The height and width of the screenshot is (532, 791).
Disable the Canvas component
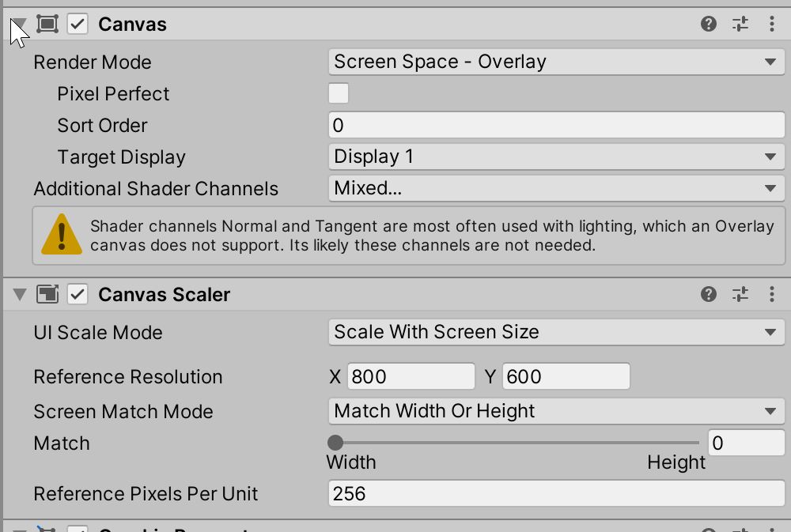point(75,24)
